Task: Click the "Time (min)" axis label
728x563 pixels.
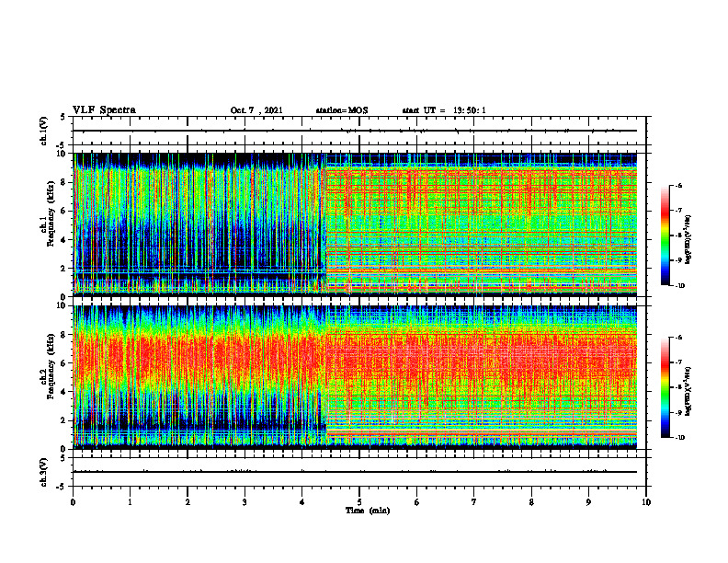Action: point(368,511)
